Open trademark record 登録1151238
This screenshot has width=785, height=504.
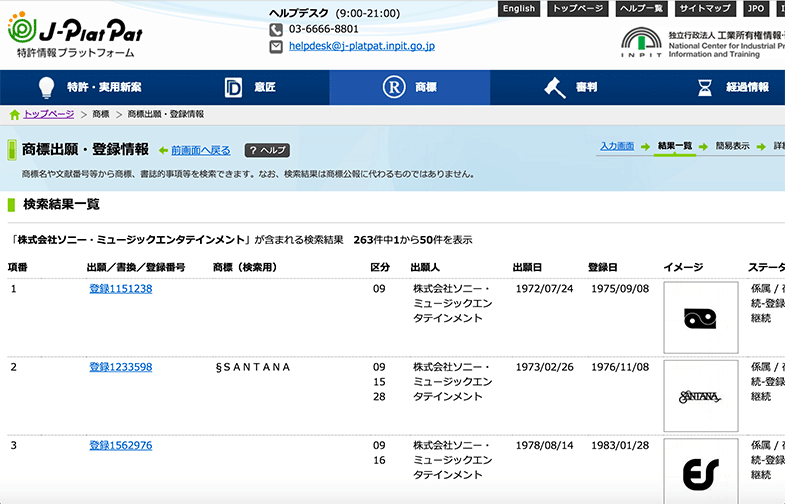(x=121, y=289)
